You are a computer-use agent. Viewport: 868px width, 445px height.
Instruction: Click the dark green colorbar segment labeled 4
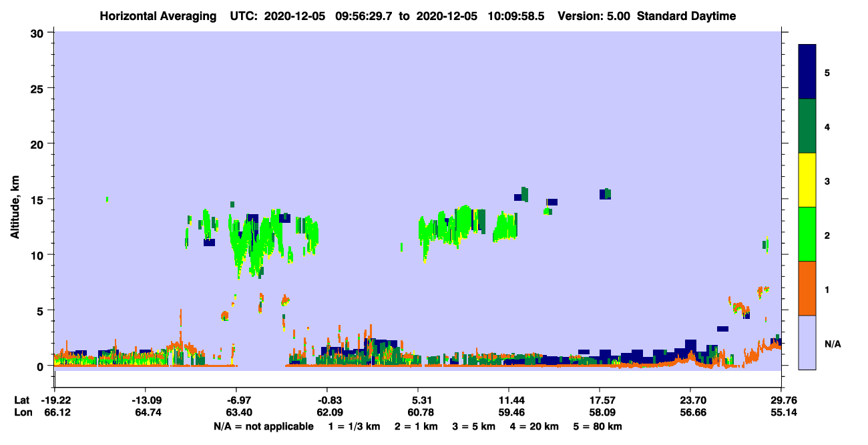807,126
